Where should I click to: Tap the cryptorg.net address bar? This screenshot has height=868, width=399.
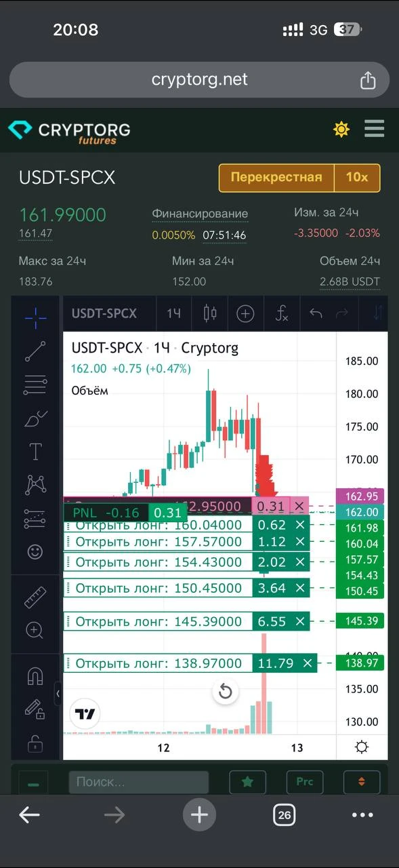click(x=199, y=80)
